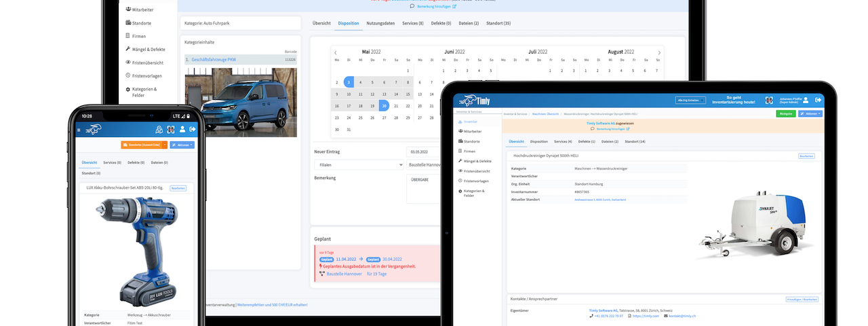Switch to Übersicht tab on laptop
Viewport: 868px width, 326px height.
tap(321, 23)
